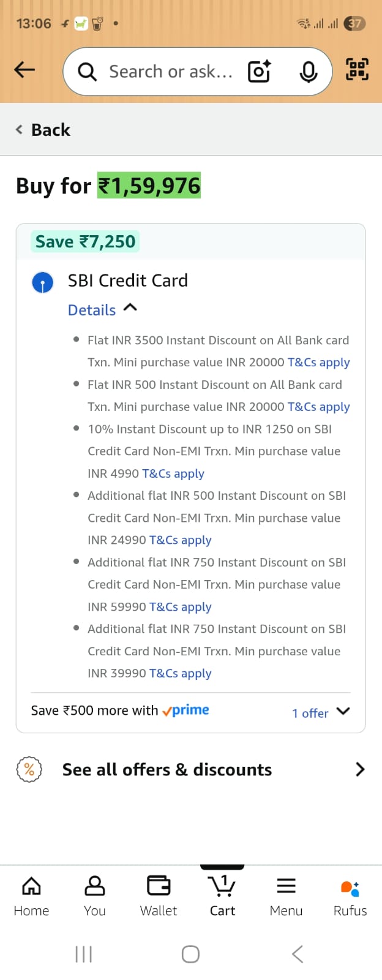Tap Back link below the search bar
This screenshot has width=382, height=980.
pos(43,130)
